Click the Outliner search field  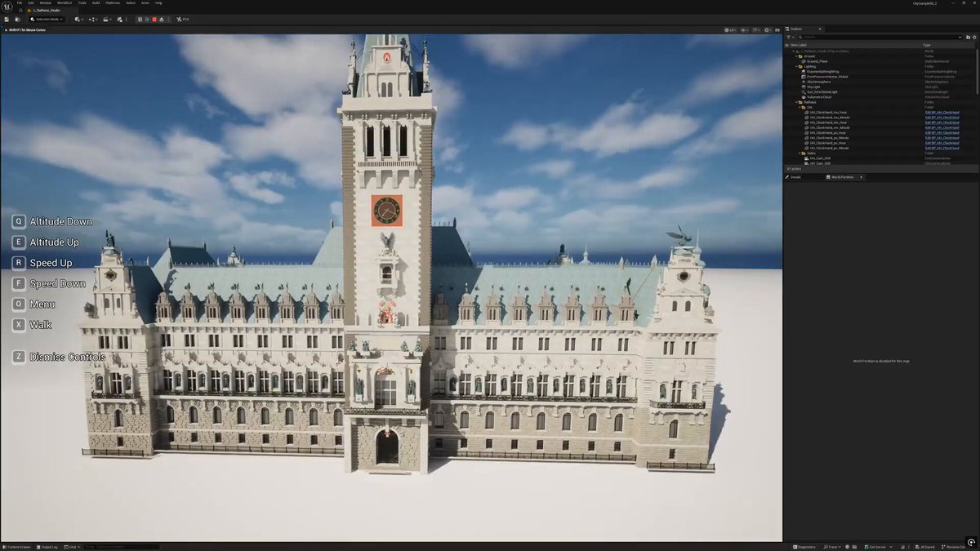(881, 37)
